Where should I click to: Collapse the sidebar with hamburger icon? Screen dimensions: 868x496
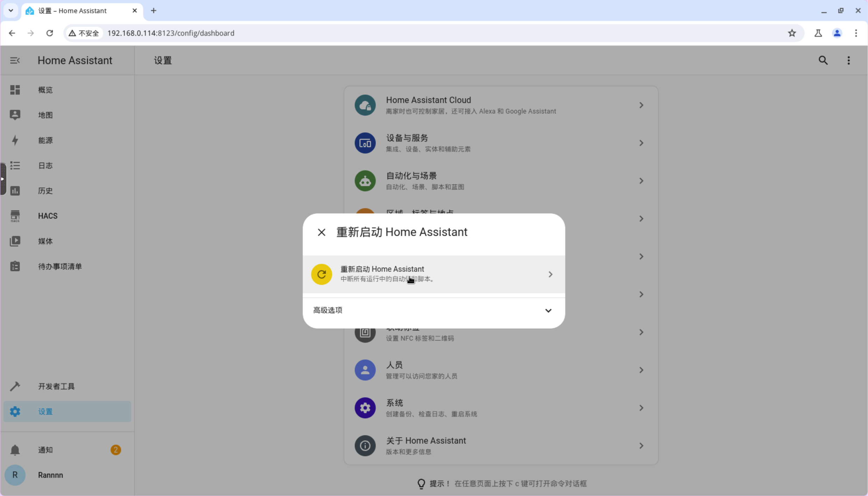pyautogui.click(x=15, y=60)
